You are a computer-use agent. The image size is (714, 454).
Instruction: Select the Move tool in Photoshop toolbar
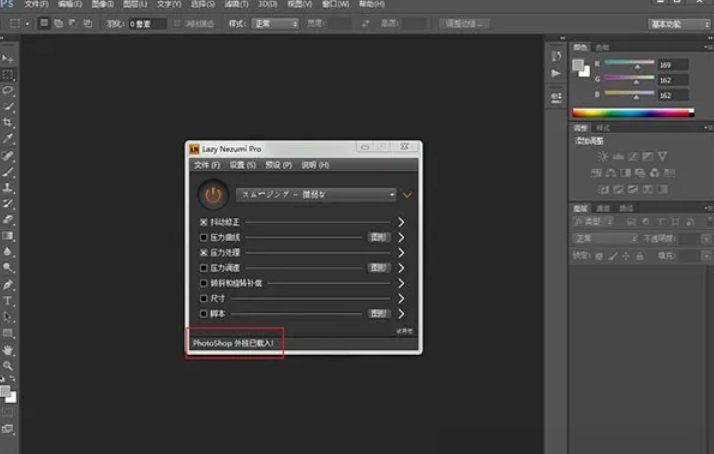click(8, 59)
